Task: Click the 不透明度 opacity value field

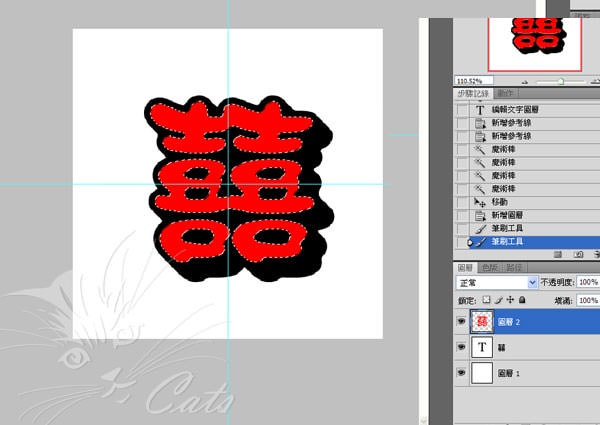Action: point(588,283)
